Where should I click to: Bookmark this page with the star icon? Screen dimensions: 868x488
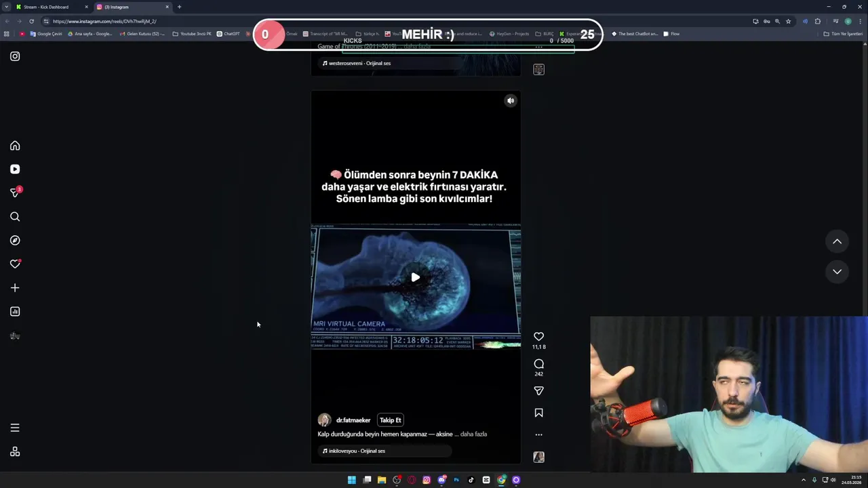tap(788, 21)
